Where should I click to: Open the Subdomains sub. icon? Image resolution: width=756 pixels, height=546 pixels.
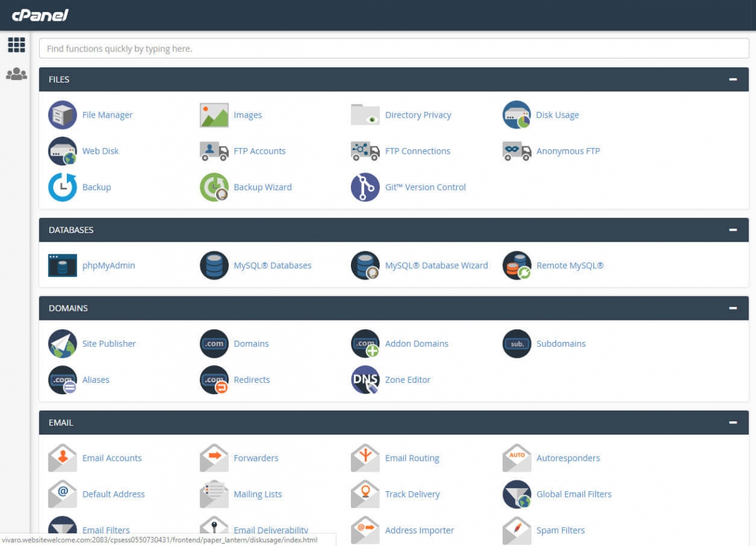pos(517,344)
